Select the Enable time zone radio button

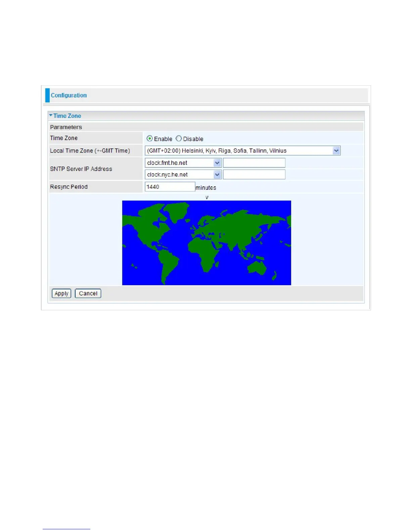point(150,138)
